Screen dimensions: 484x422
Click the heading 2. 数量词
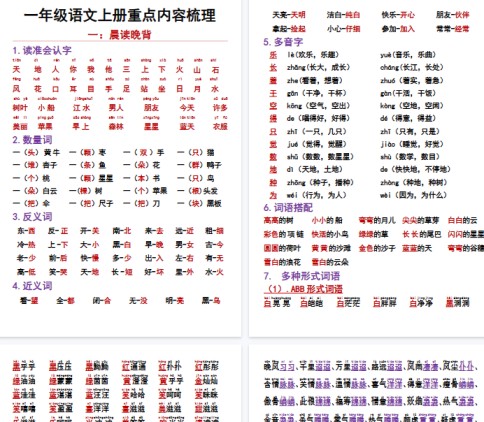click(x=32, y=140)
